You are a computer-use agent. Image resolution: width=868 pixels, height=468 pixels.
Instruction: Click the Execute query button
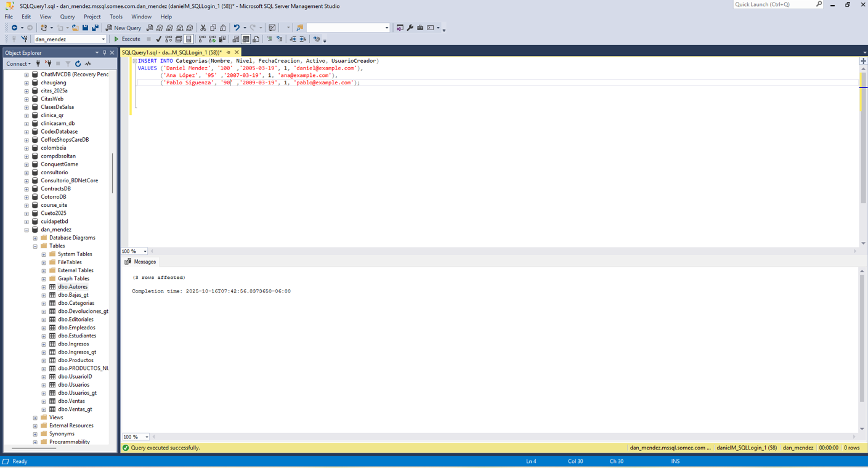(127, 39)
